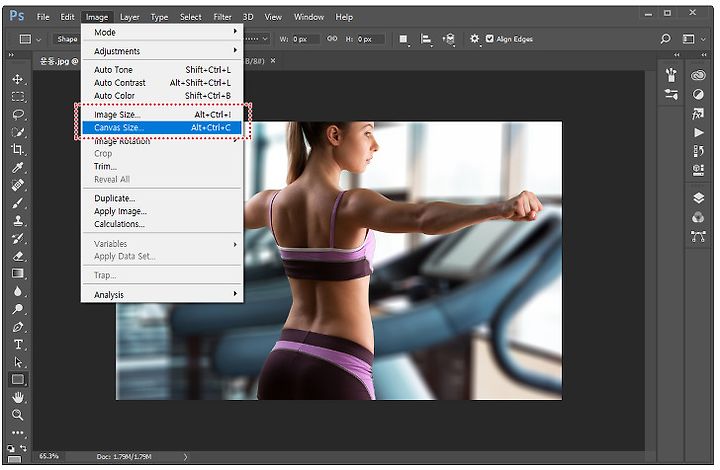Image resolution: width=720 pixels, height=470 pixels.
Task: Select the Crop tool
Action: [x=17, y=149]
